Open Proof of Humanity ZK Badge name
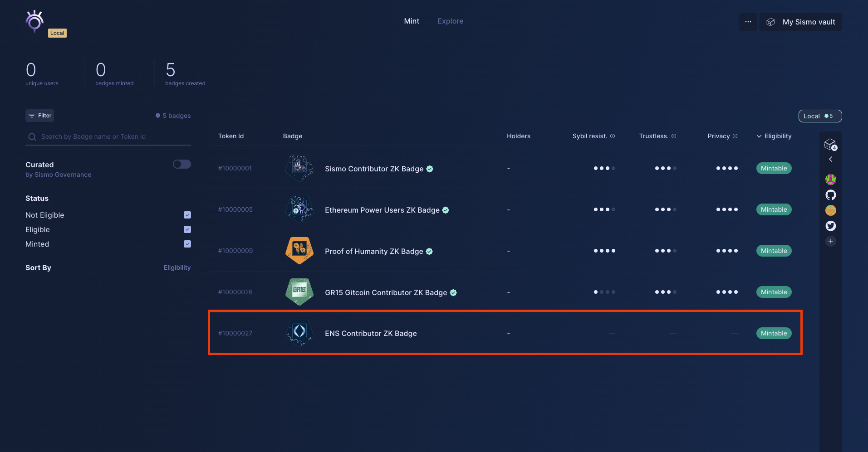868x452 pixels. [374, 251]
